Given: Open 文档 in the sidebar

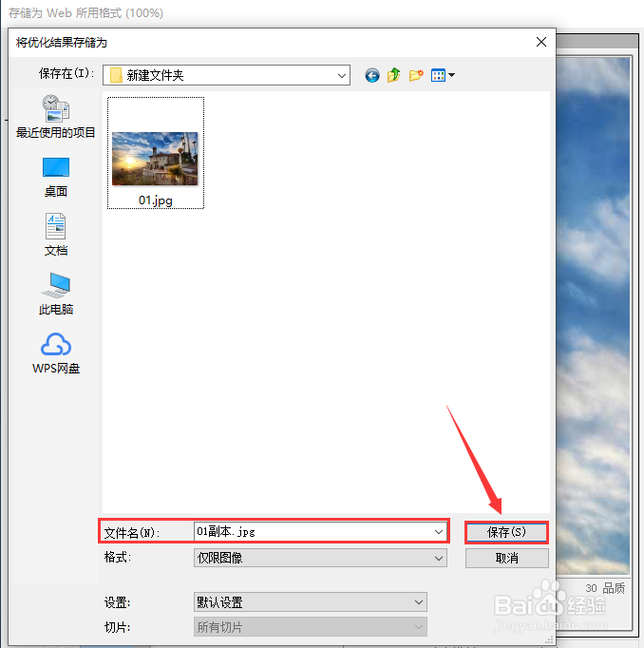Looking at the screenshot, I should point(56,235).
